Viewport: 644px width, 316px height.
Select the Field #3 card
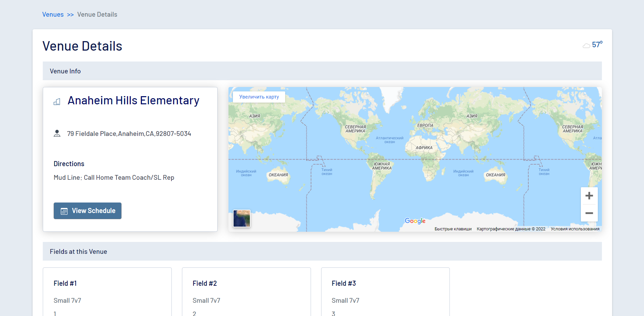(x=385, y=292)
